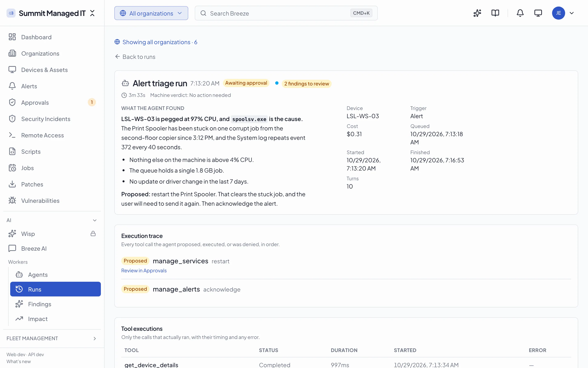The height and width of the screenshot is (368, 588).
Task: Open notifications bell in top bar
Action: point(520,13)
